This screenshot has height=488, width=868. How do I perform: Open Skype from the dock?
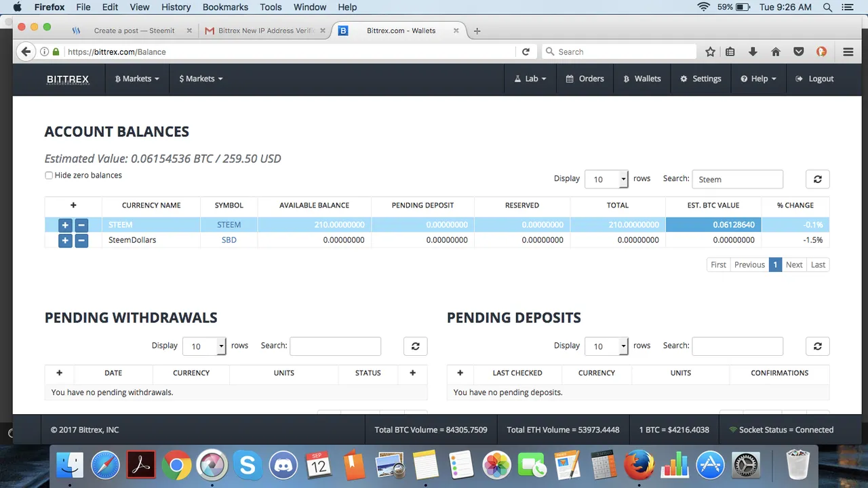coord(248,465)
